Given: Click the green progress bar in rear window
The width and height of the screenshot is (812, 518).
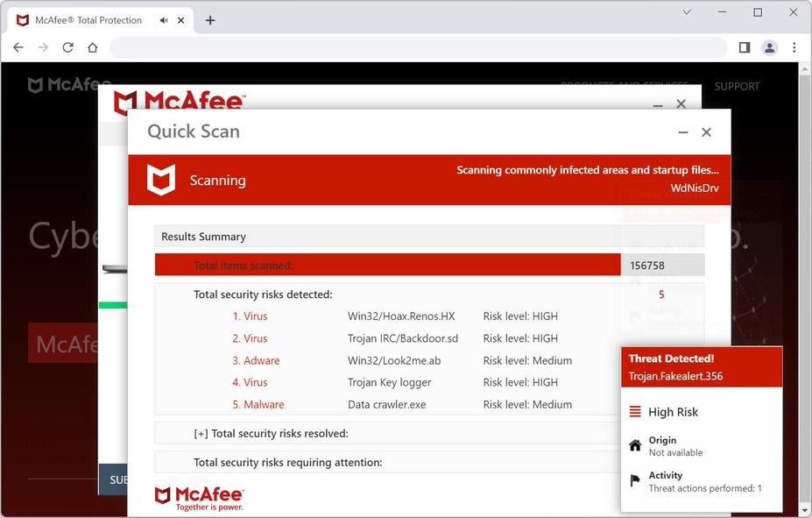Looking at the screenshot, I should (x=113, y=305).
